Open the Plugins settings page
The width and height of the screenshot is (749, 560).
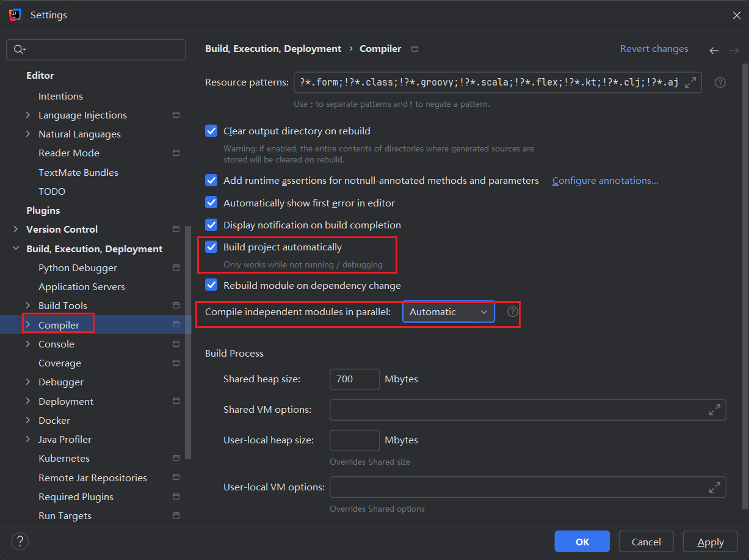(43, 210)
